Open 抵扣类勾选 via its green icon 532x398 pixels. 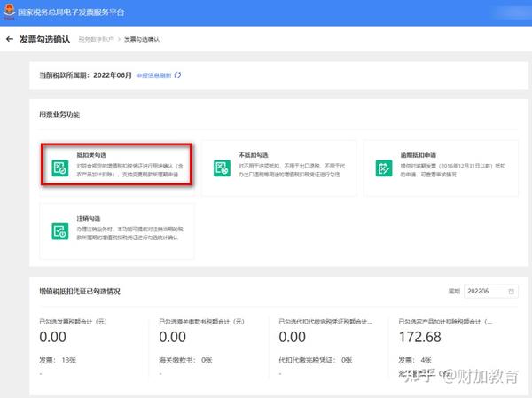tap(60, 168)
